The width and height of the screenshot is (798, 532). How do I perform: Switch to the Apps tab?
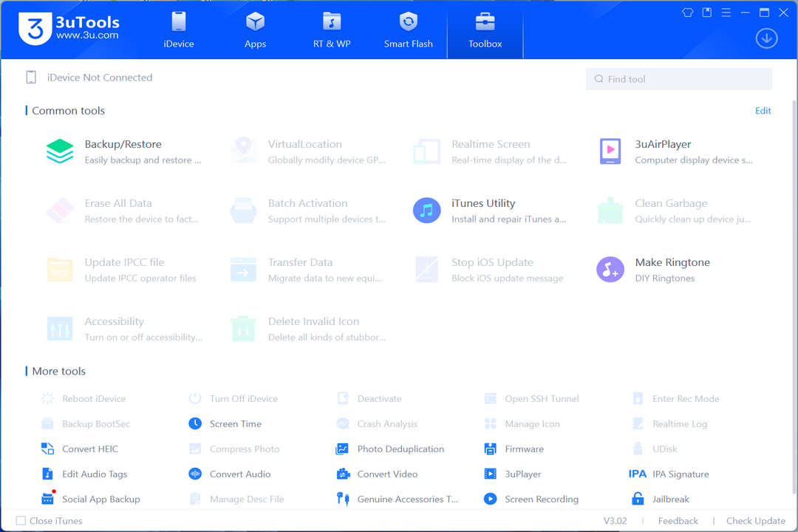tap(255, 30)
